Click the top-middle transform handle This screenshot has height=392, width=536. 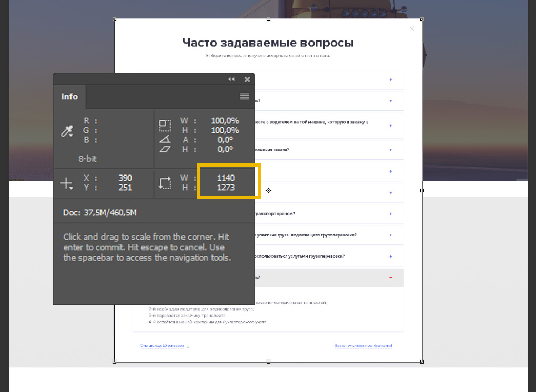pos(268,19)
